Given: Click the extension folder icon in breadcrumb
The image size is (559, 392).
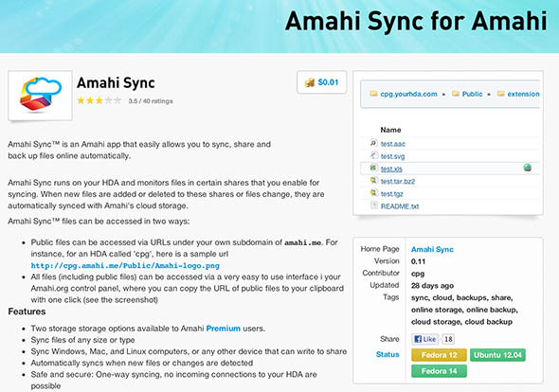Looking at the screenshot, I should coord(501,94).
